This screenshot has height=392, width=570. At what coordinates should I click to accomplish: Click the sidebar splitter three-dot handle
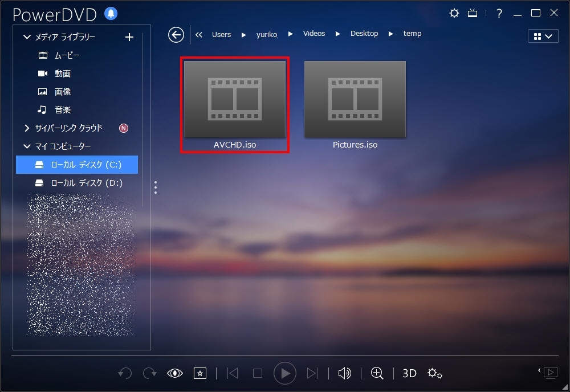[156, 187]
